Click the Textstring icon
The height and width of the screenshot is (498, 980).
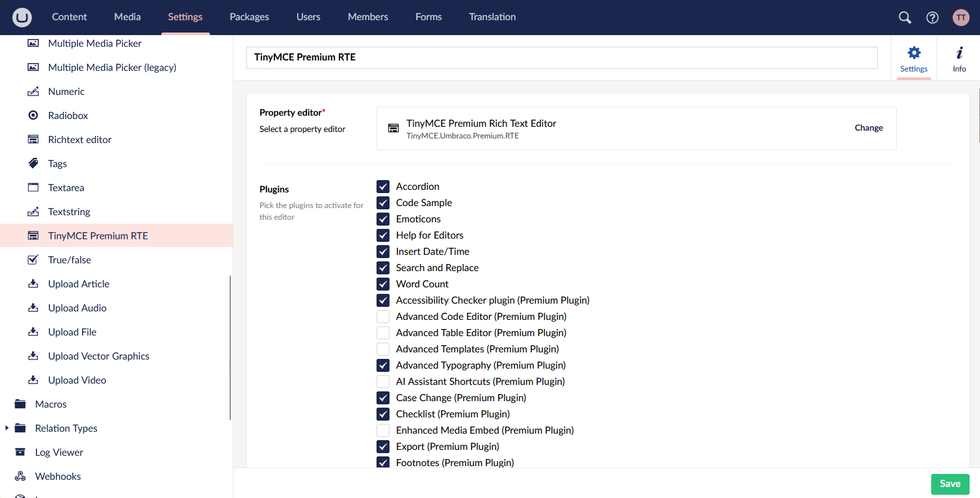pyautogui.click(x=33, y=212)
